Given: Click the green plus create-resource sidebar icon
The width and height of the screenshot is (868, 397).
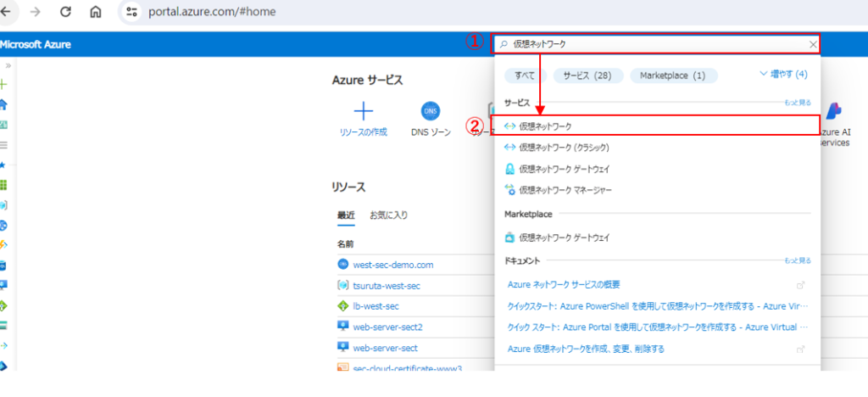Looking at the screenshot, I should (x=3, y=85).
